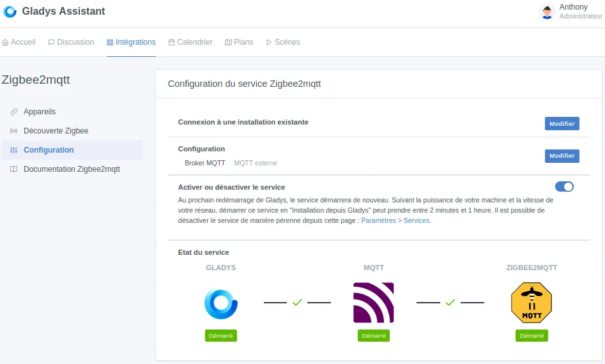This screenshot has width=605, height=364.
Task: Click the Accueil home icon
Action: click(x=5, y=42)
